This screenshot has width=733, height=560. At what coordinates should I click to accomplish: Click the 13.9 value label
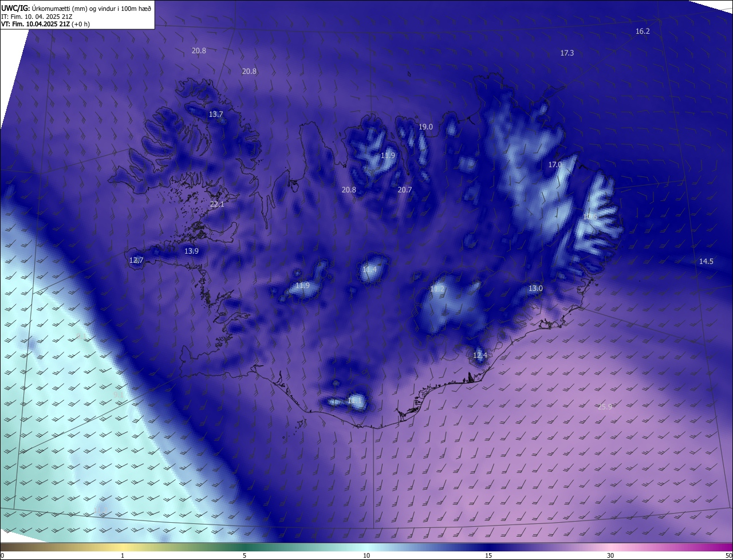click(191, 251)
